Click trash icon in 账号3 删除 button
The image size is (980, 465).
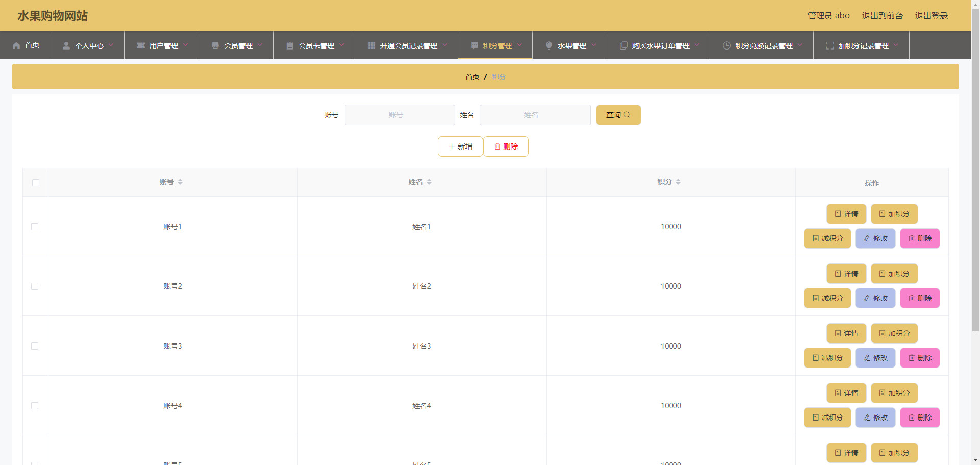(912, 358)
